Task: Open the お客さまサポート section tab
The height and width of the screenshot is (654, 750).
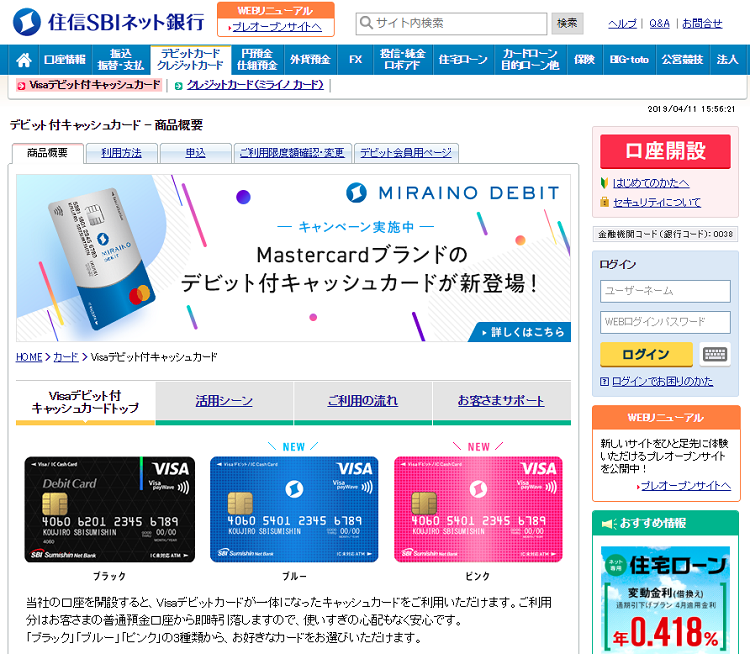Action: pos(501,401)
